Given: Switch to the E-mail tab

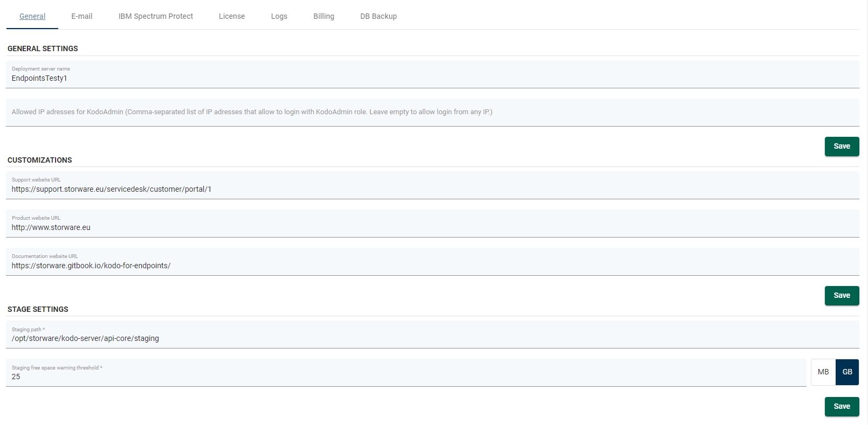Looking at the screenshot, I should point(81,16).
